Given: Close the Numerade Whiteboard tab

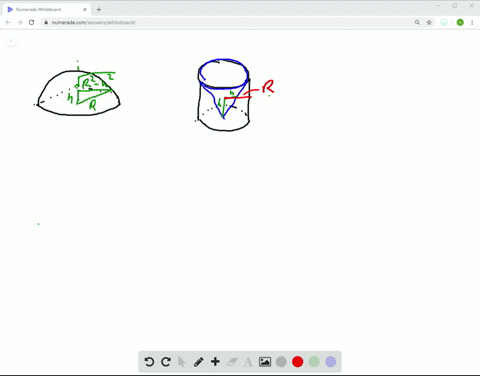Looking at the screenshot, I should coord(85,9).
